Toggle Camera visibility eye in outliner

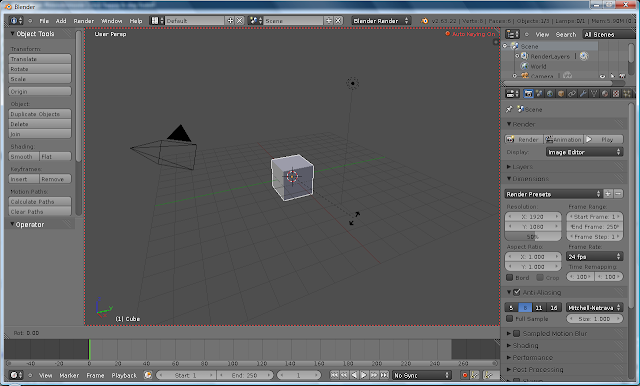602,76
